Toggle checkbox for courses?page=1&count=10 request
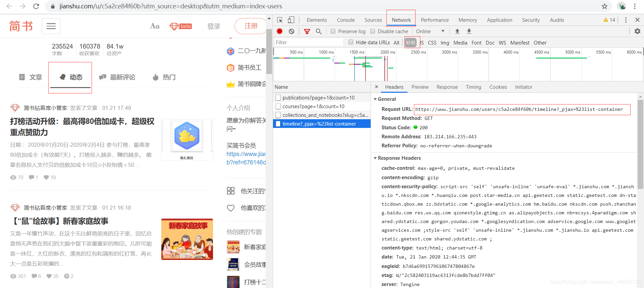The height and width of the screenshot is (288, 644). [278, 106]
